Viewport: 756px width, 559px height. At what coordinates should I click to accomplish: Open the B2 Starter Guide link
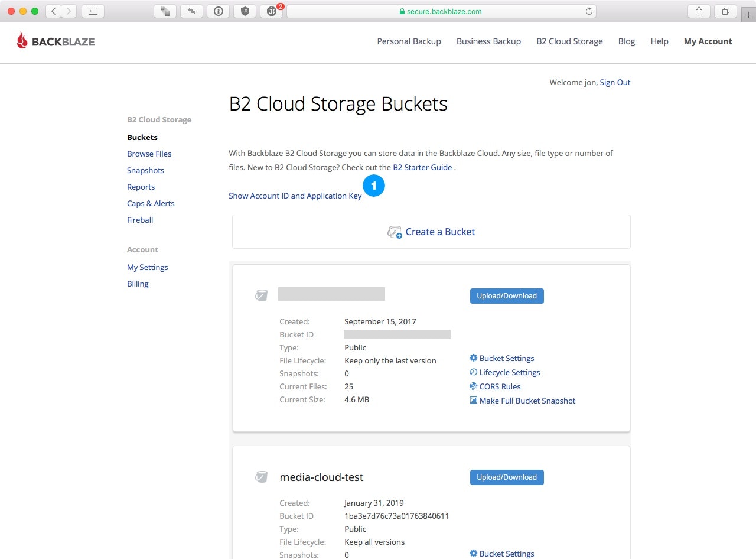click(422, 167)
